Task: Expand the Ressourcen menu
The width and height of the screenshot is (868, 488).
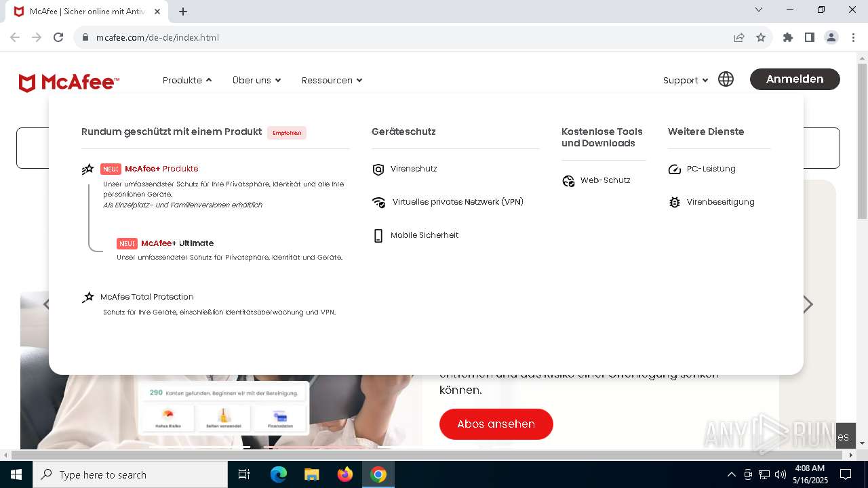Action: point(332,80)
